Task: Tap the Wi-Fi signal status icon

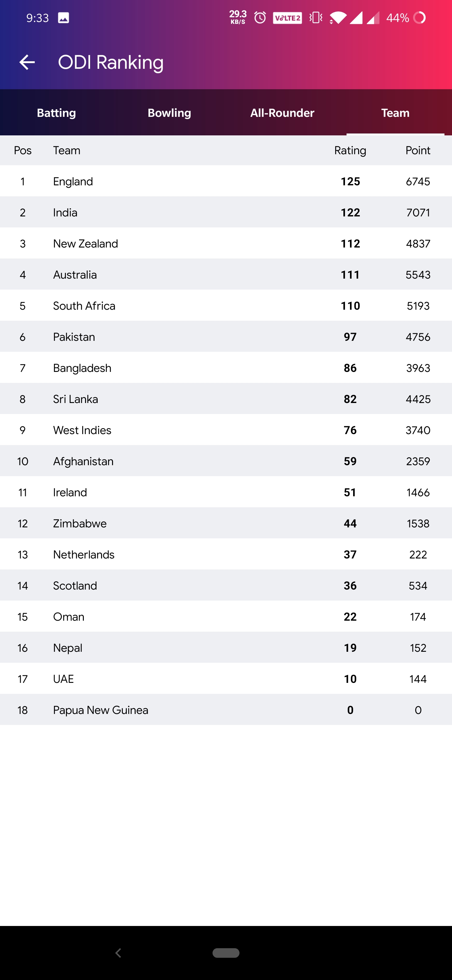Action: (x=337, y=18)
